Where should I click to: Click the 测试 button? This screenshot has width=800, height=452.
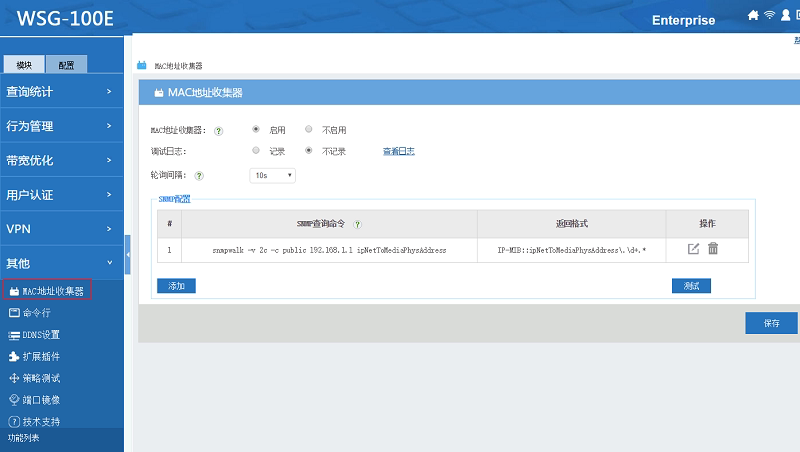tap(691, 286)
